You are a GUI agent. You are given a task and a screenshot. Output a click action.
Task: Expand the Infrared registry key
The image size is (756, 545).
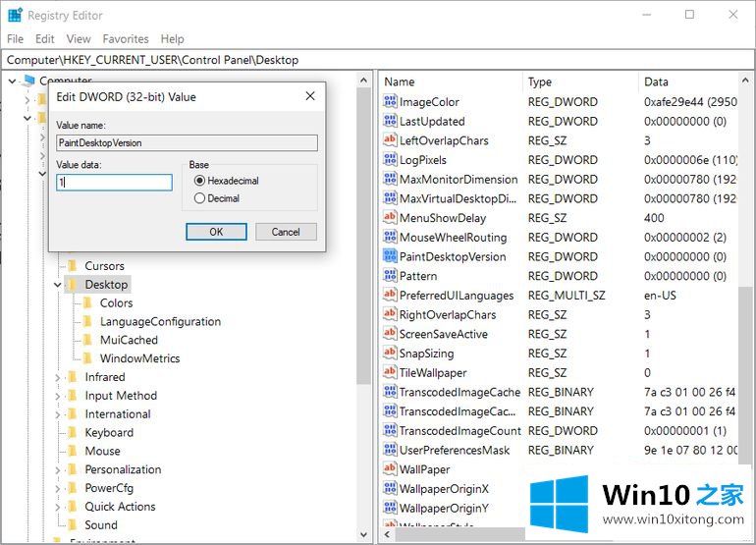(57, 377)
